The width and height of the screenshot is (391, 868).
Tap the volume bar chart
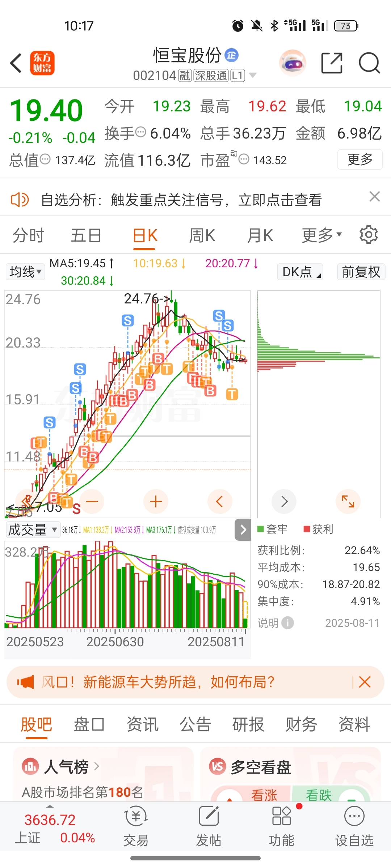coord(127,584)
